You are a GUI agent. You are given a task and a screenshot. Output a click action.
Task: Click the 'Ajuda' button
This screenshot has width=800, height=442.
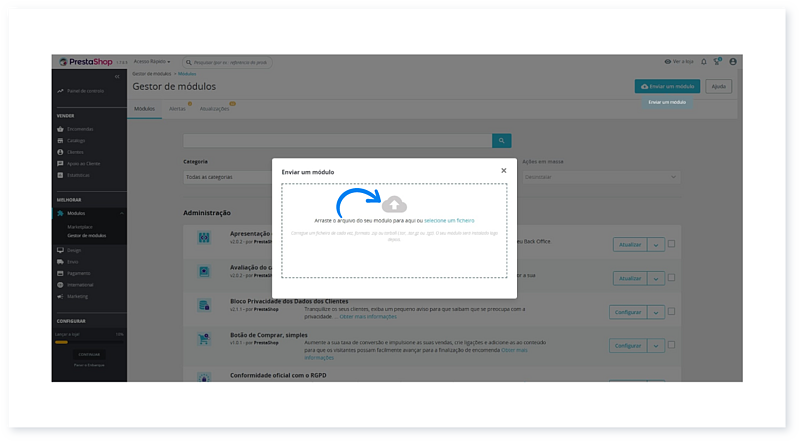[x=717, y=87]
